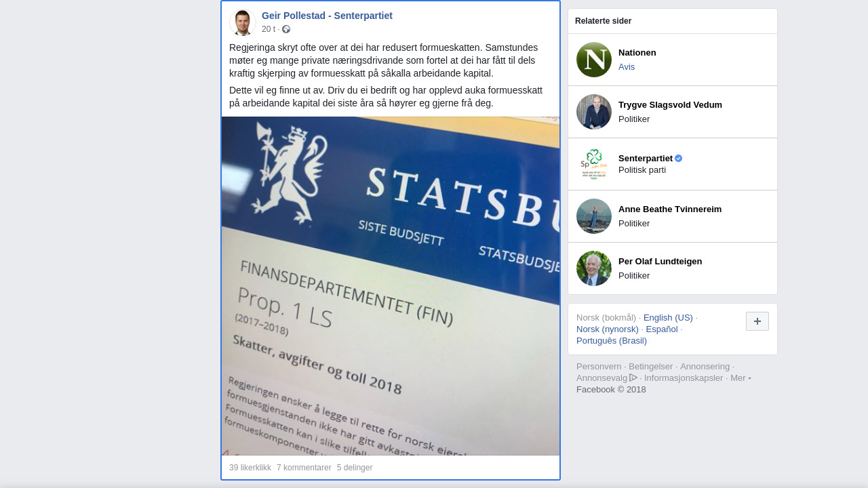The width and height of the screenshot is (868, 488).
Task: Open Geir Pollestad - Senterpartiet page link
Action: pyautogui.click(x=327, y=16)
